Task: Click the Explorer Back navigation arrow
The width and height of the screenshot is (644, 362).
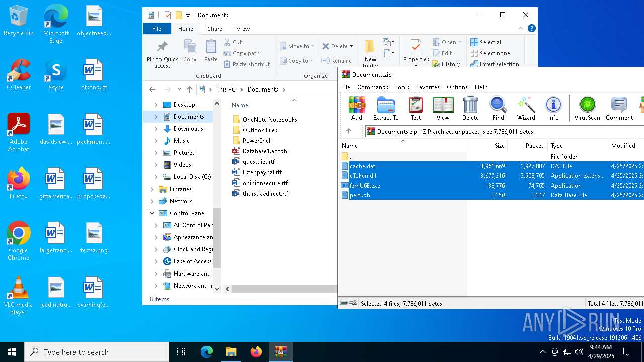Action: click(152, 89)
